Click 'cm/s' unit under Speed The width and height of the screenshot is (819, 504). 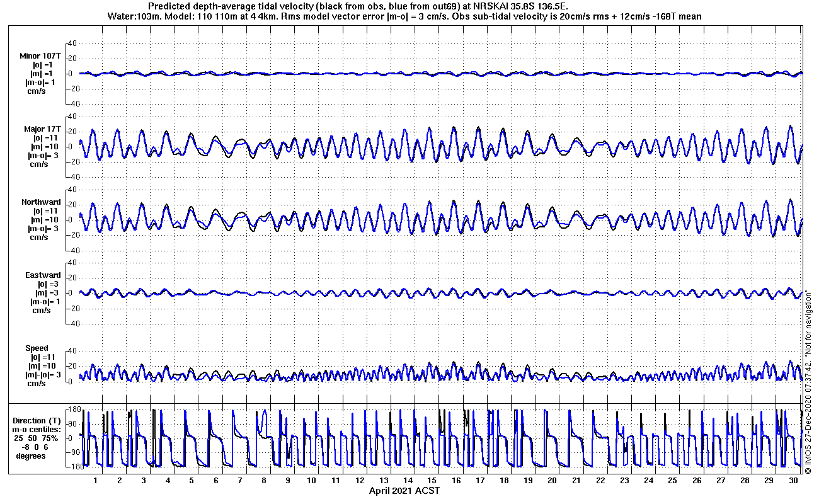35,384
